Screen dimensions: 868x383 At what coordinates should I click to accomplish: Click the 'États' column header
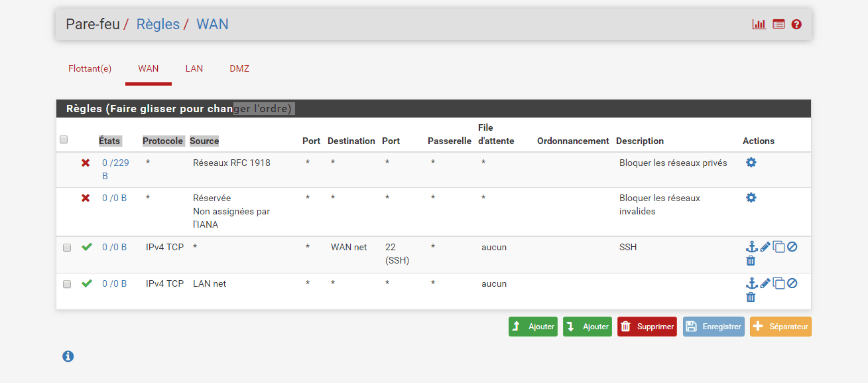(x=110, y=141)
